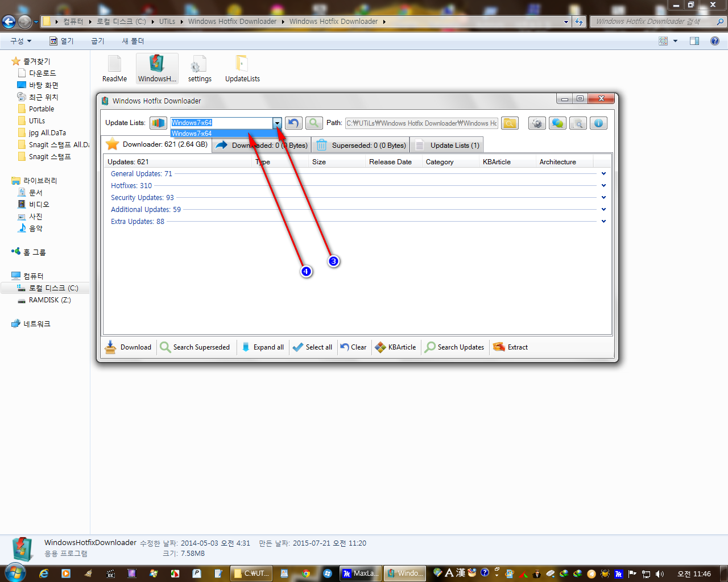The height and width of the screenshot is (582, 728).
Task: Click the 열기 toolbar item in Explorer
Action: (61, 41)
